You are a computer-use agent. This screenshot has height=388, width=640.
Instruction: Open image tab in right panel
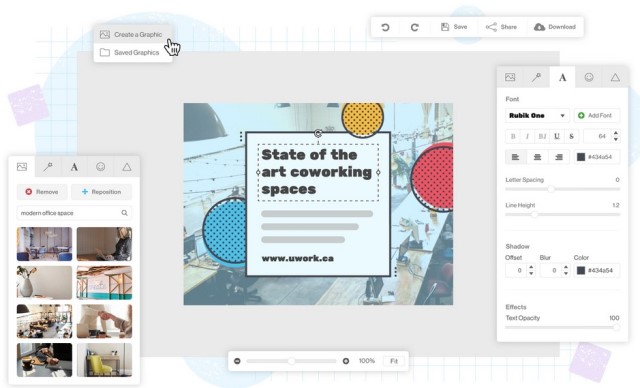pyautogui.click(x=510, y=77)
